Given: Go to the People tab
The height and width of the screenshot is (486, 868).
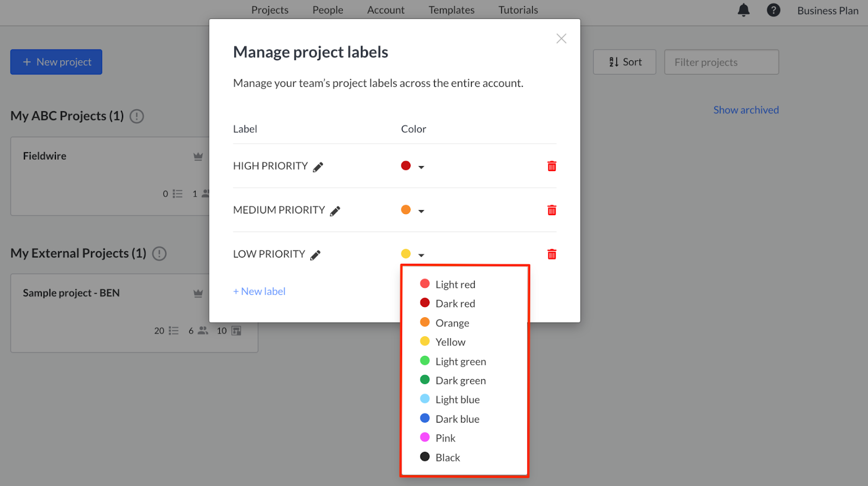Looking at the screenshot, I should coord(328,10).
